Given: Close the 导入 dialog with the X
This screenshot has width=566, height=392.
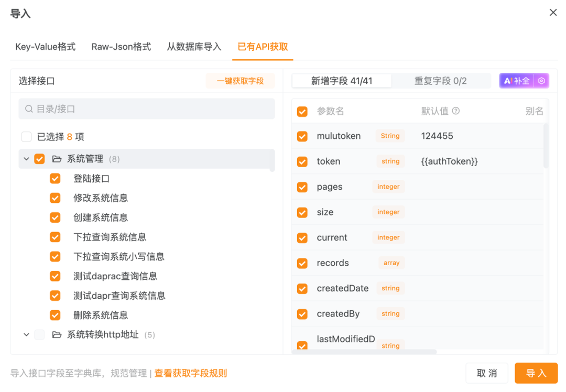Looking at the screenshot, I should click(x=553, y=12).
